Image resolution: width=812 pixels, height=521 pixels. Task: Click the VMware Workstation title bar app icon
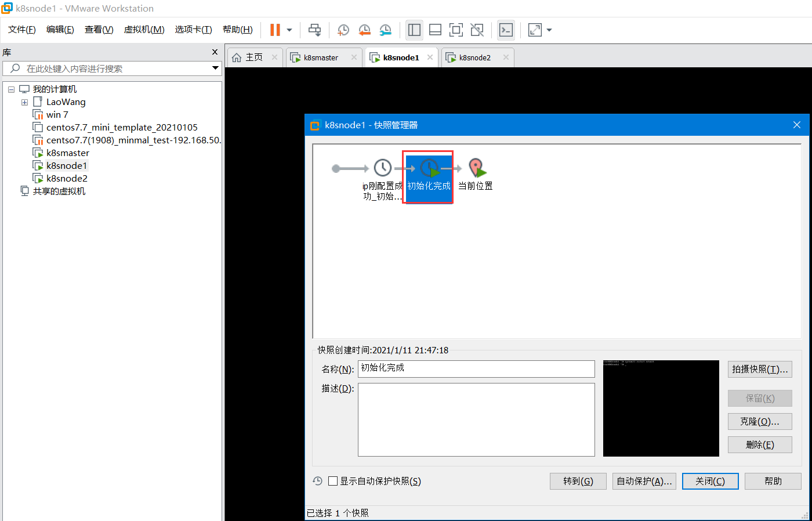(x=7, y=8)
